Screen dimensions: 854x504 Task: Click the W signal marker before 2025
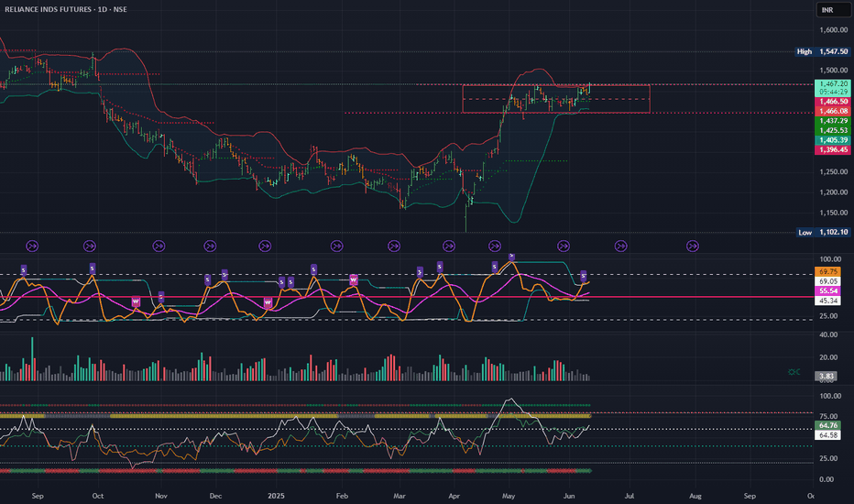click(268, 302)
